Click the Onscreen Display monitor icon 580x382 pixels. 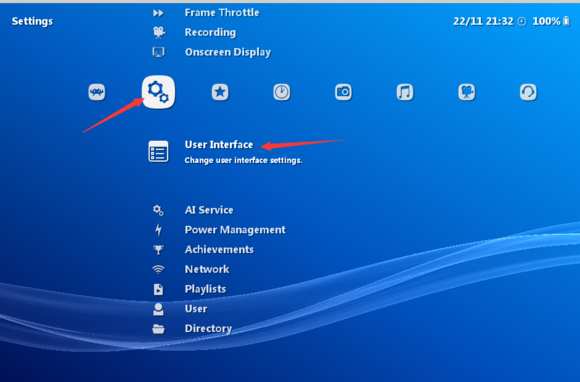(x=158, y=52)
